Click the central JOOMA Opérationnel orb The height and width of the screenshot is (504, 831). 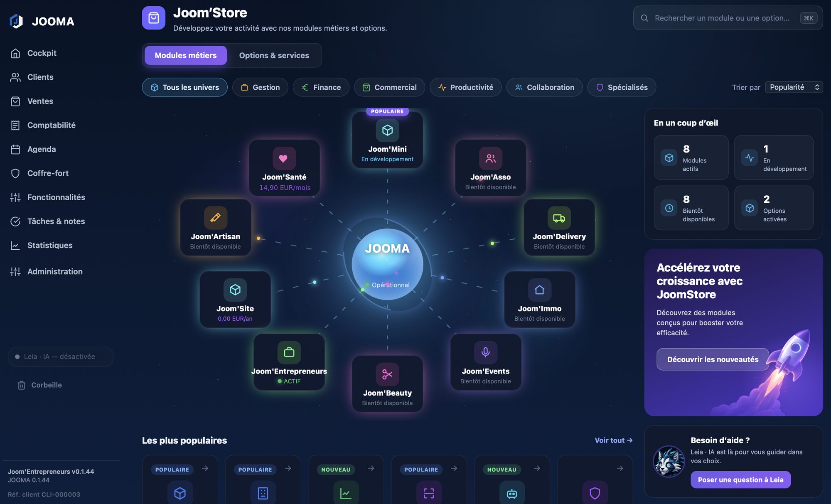pyautogui.click(x=388, y=264)
